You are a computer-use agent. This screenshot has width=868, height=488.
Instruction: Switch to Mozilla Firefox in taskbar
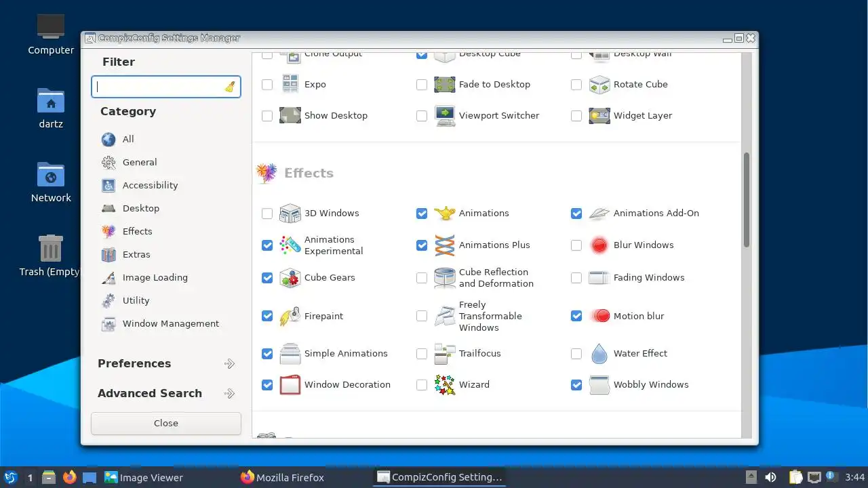pyautogui.click(x=283, y=478)
